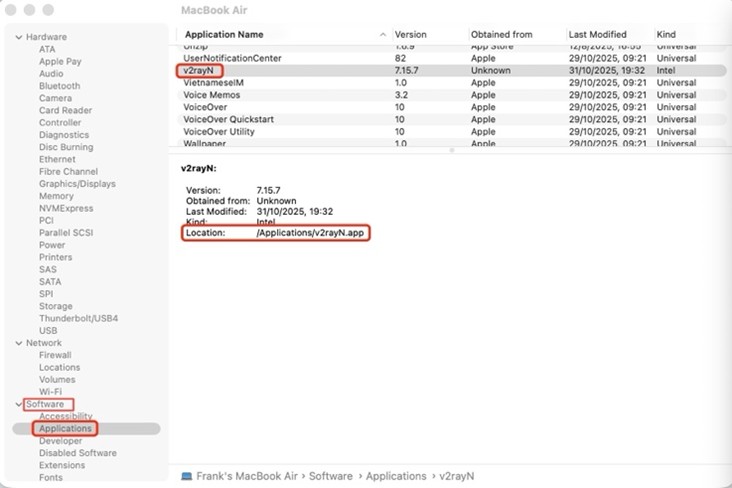Select Wi-Fi in Network section
The height and width of the screenshot is (488, 732).
coord(50,392)
